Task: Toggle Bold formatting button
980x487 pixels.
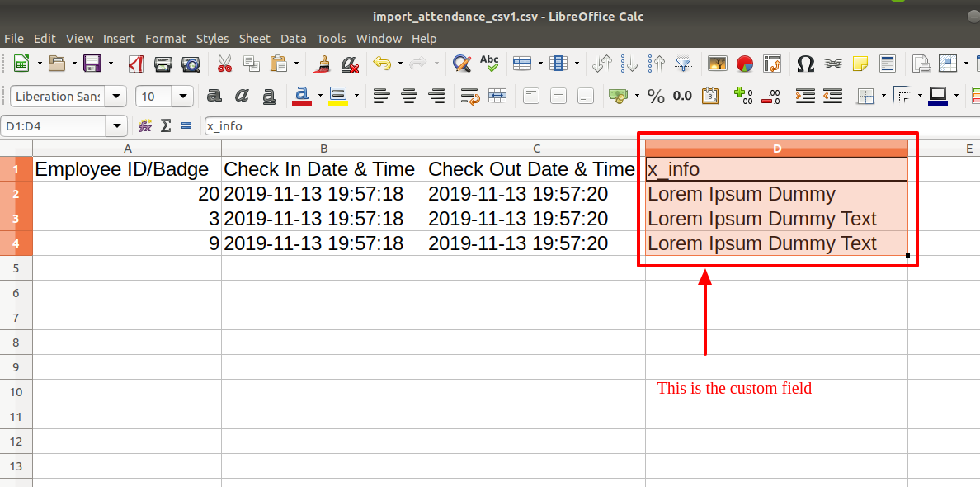Action: [214, 96]
